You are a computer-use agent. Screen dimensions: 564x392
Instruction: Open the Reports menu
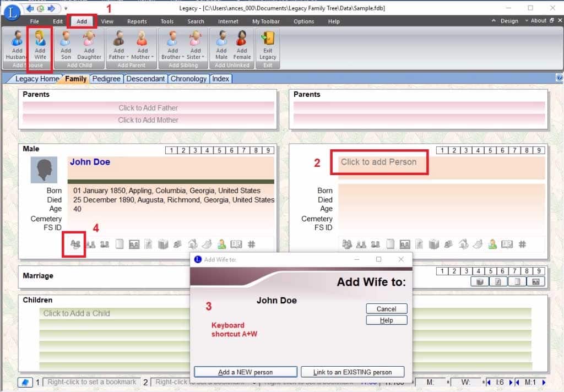pyautogui.click(x=137, y=21)
